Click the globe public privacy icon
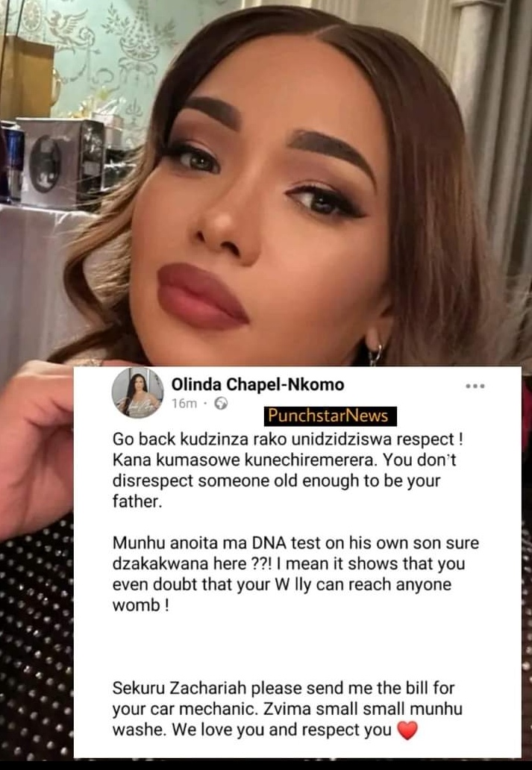Screen dimensions: 532x770 click(221, 404)
